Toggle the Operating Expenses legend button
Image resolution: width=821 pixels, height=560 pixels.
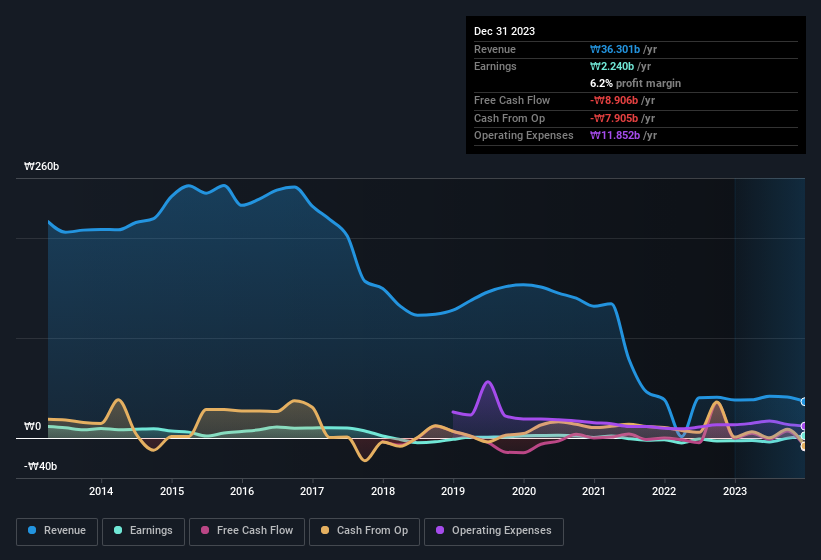coord(494,531)
